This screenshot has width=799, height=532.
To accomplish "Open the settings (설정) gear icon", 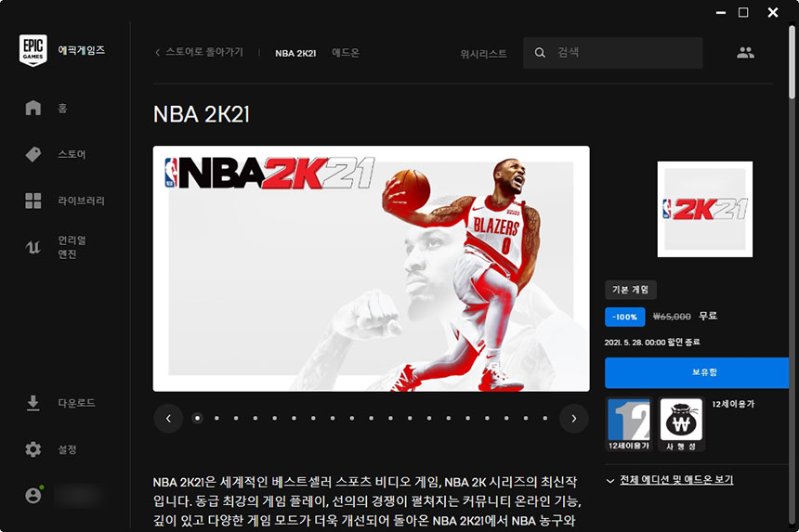I will [x=33, y=449].
